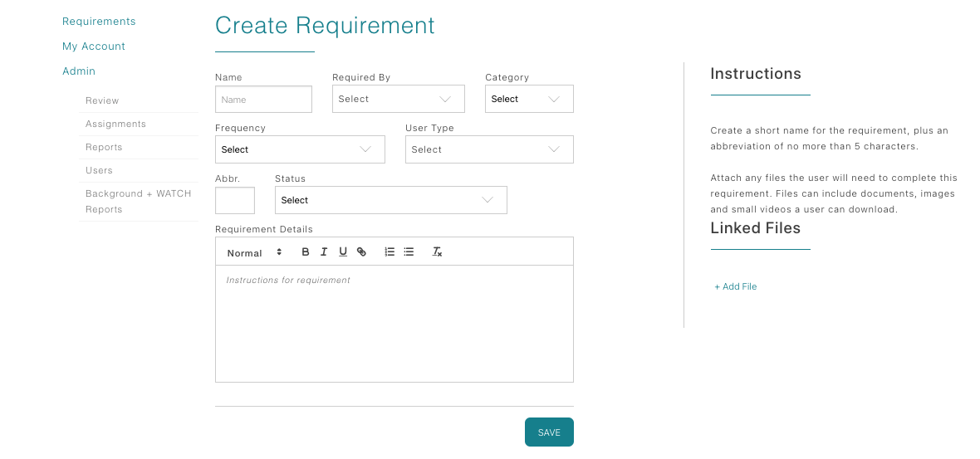This screenshot has height=459, width=980.
Task: Click the Create Requirement heading
Action: click(x=325, y=26)
